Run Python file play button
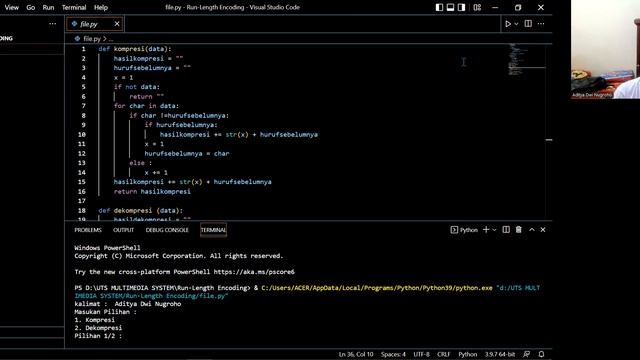The height and width of the screenshot is (360, 640). 508,24
